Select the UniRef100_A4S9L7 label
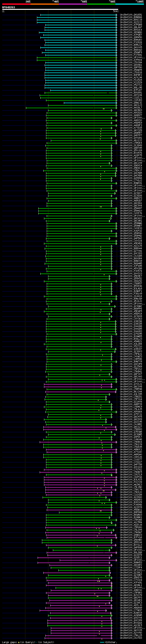 131,108
